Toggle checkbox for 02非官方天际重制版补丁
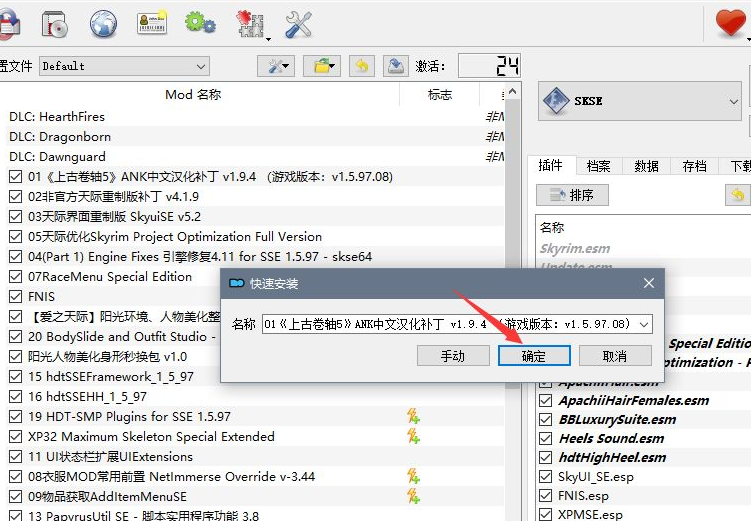Viewport: 751px width, 521px height. click(x=15, y=196)
